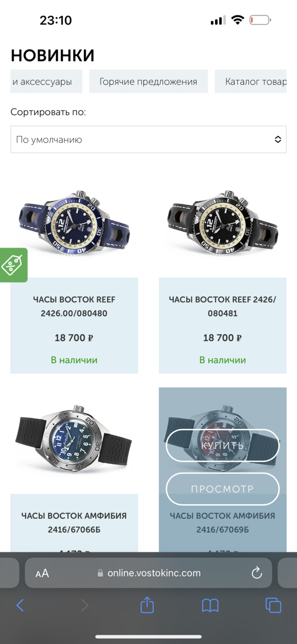Open the Safari share sheet icon
This screenshot has height=644, width=297.
click(x=147, y=604)
